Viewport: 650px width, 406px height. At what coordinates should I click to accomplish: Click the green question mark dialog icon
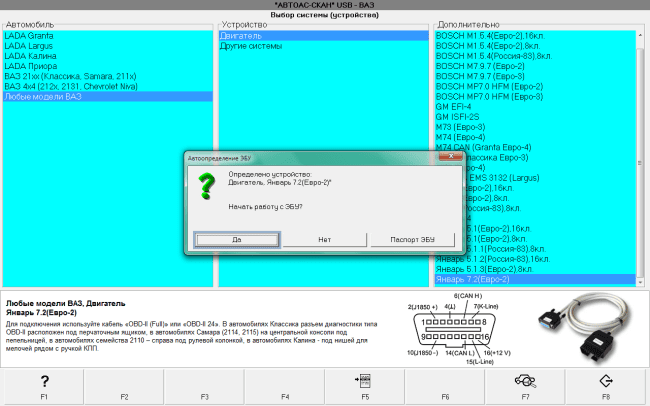(x=206, y=185)
